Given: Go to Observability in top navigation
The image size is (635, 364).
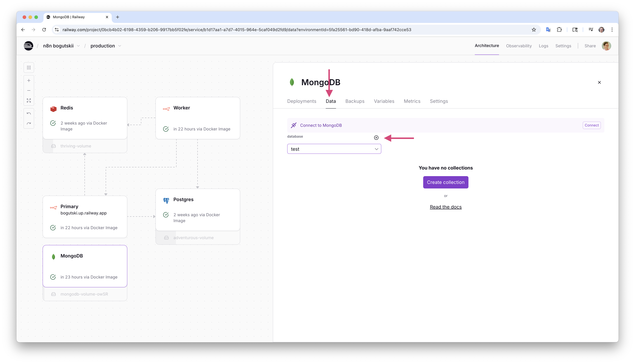Looking at the screenshot, I should [x=519, y=46].
